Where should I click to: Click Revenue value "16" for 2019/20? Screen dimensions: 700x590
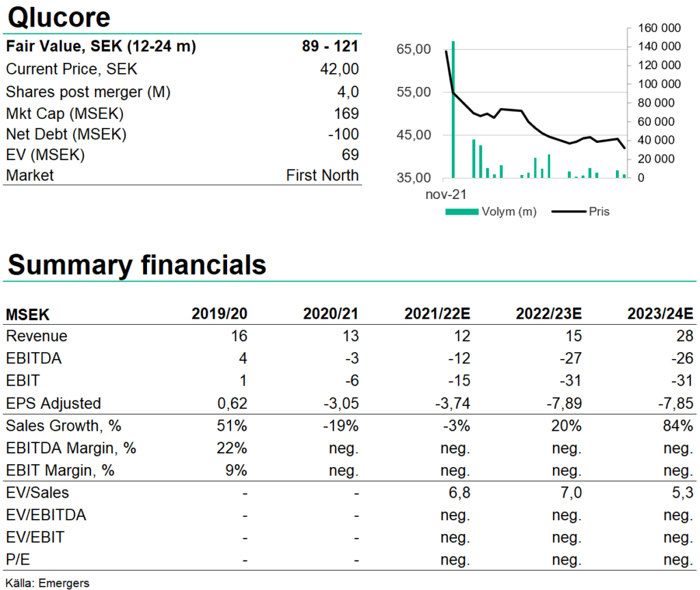239,336
